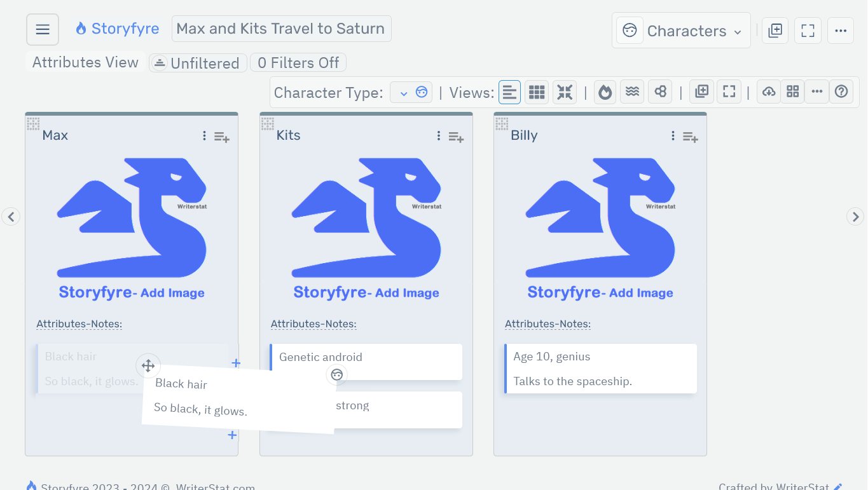Toggle the 0 Filters Off control

[x=298, y=62]
